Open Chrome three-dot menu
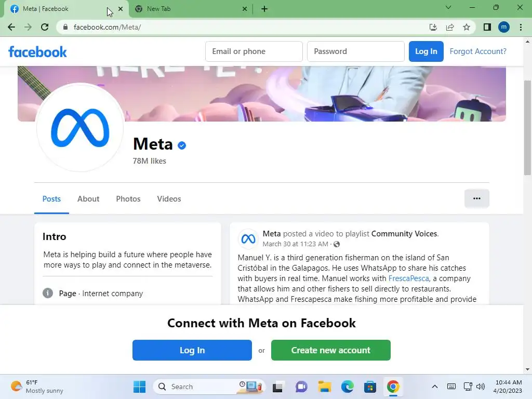The width and height of the screenshot is (532, 399). (521, 27)
